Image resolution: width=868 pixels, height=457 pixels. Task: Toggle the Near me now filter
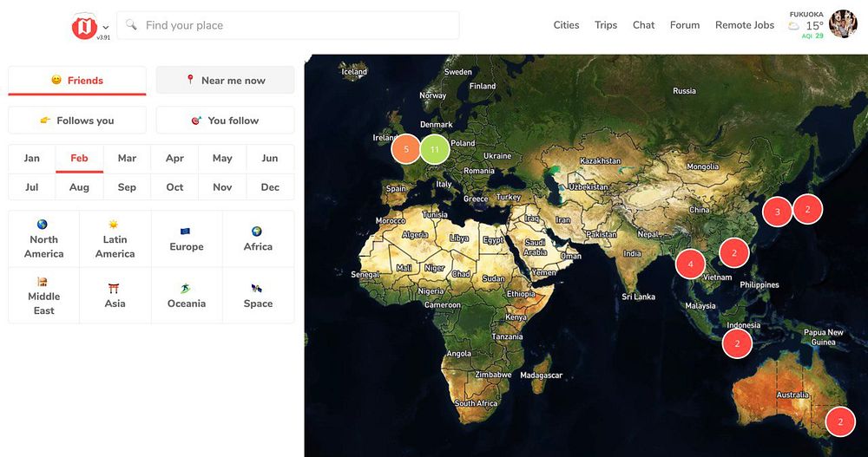[x=225, y=81]
